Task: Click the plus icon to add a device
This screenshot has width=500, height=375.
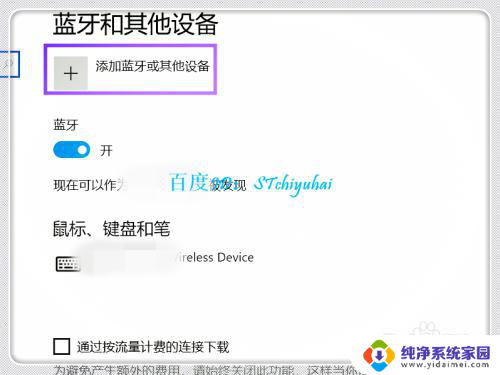Action: coord(71,73)
